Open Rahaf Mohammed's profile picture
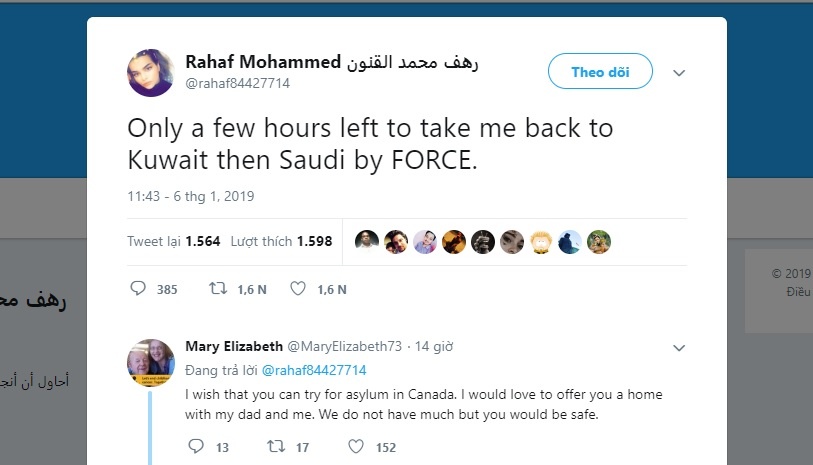 coord(151,72)
